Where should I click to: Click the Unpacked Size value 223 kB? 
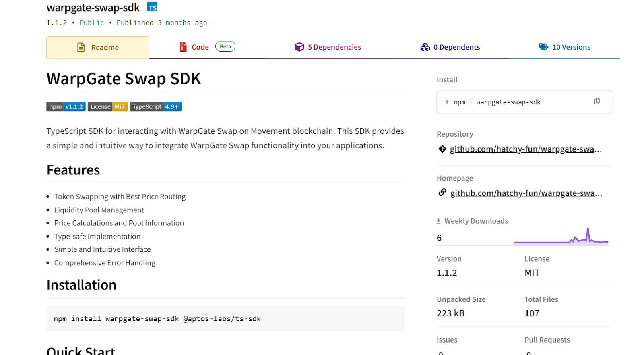[451, 313]
